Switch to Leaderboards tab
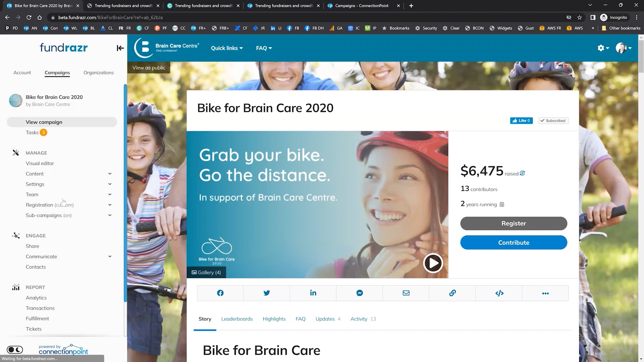 237,319
